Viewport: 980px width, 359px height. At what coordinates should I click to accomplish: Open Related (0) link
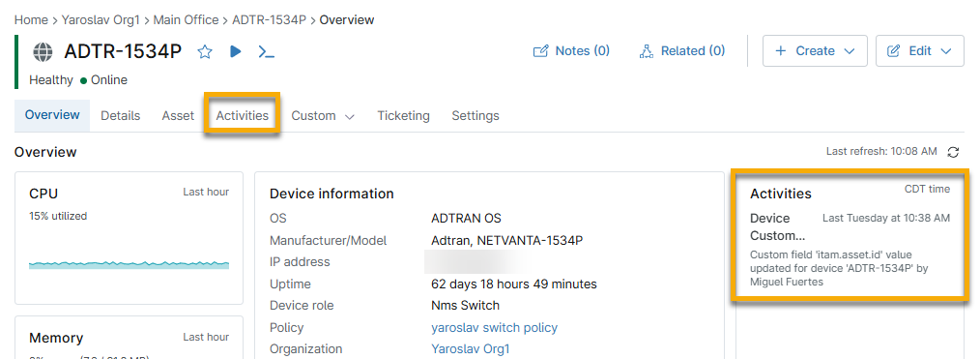coord(682,51)
